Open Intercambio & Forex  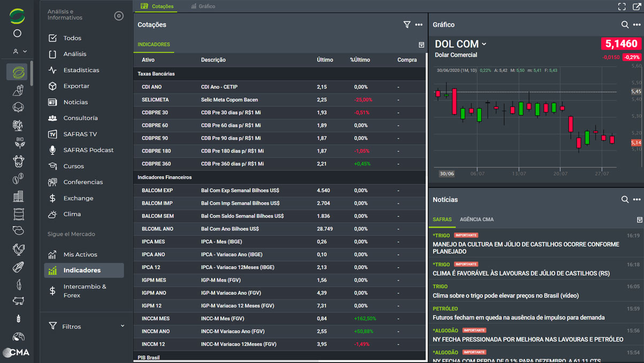[x=85, y=291]
